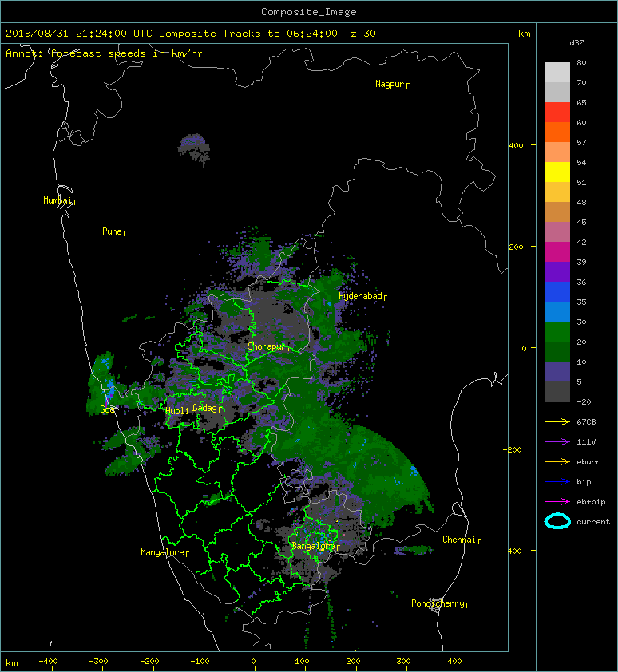Click the Hyderabad city label

(x=362, y=297)
